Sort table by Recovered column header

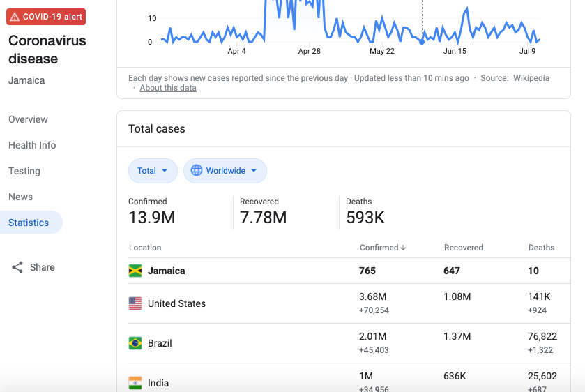pyautogui.click(x=463, y=248)
